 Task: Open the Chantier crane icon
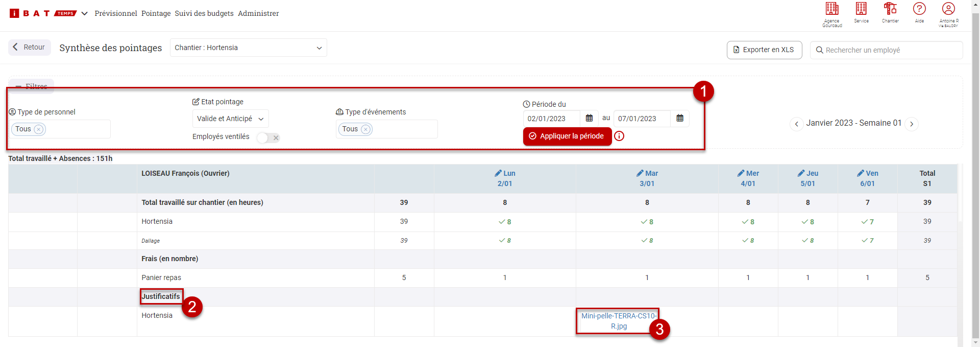pyautogui.click(x=890, y=9)
